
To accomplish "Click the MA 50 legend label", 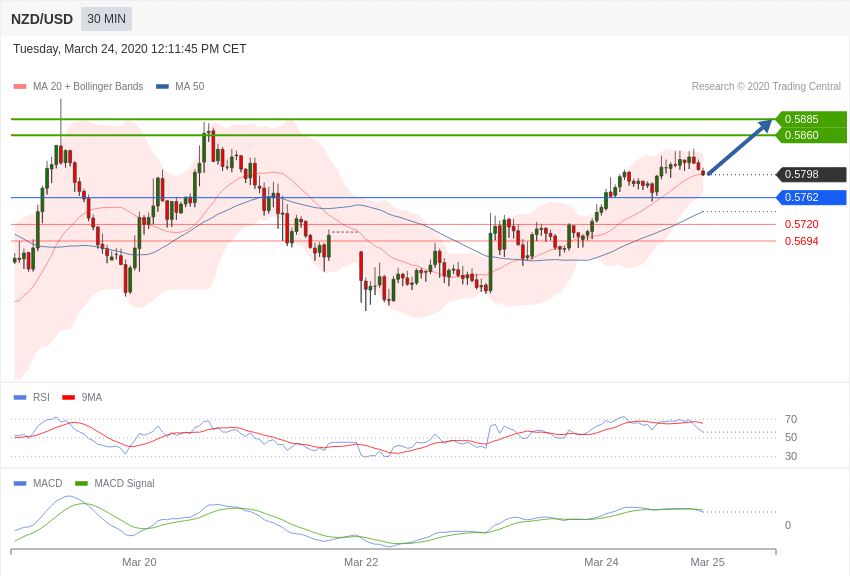I will (x=189, y=86).
